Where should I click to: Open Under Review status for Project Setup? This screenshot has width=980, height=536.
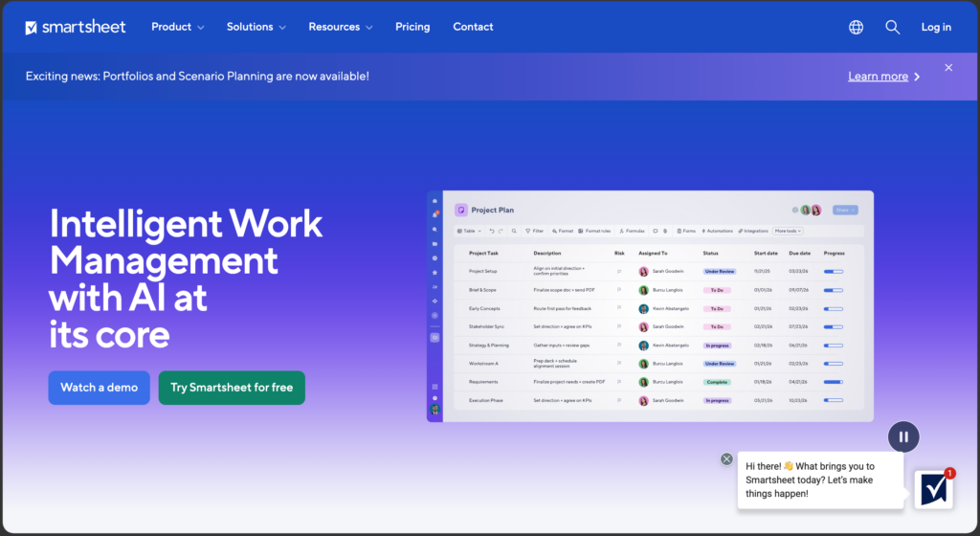point(720,272)
